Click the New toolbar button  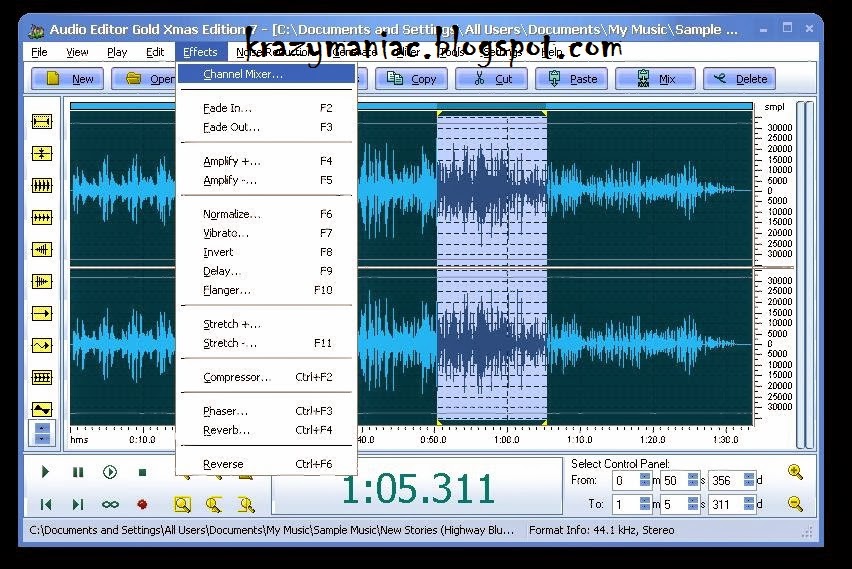[x=67, y=79]
